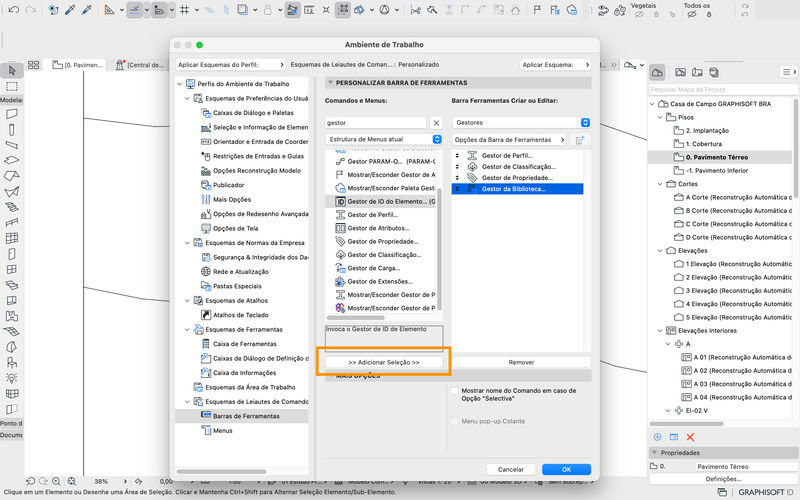Viewport: 800px width, 500px height.
Task: Collapse Elevações Interiores in Navigator
Action: [660, 331]
